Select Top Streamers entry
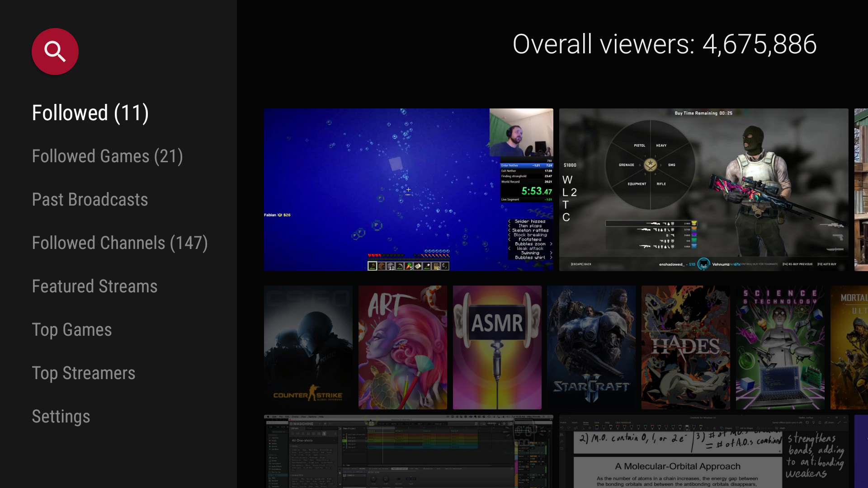868x488 pixels. (x=84, y=373)
